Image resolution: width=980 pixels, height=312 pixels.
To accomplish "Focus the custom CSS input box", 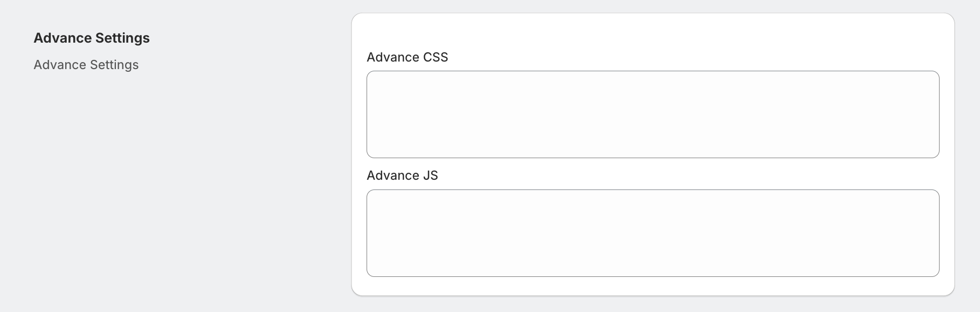I will tap(652, 114).
